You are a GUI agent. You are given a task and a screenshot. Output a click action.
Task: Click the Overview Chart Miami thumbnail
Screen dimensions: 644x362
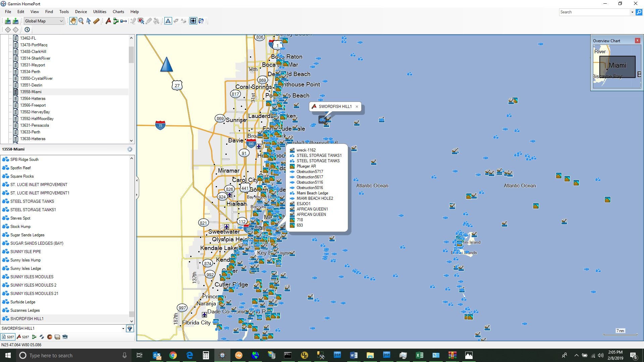pos(617,67)
